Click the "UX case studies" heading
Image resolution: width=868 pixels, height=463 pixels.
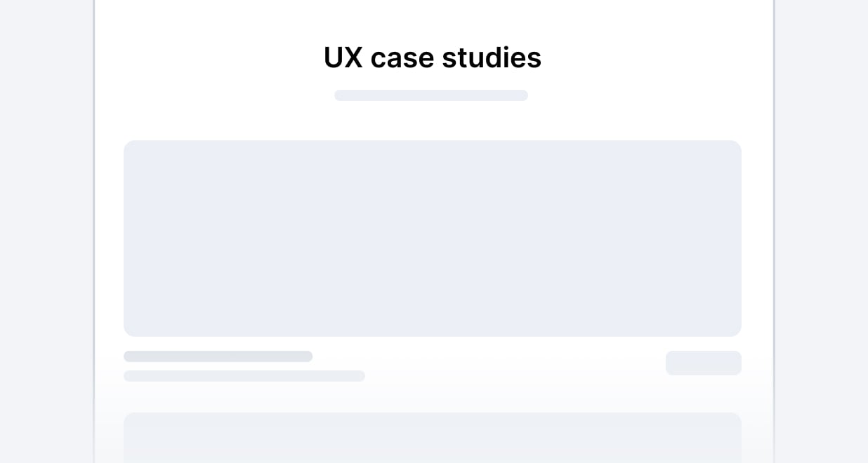click(x=432, y=58)
